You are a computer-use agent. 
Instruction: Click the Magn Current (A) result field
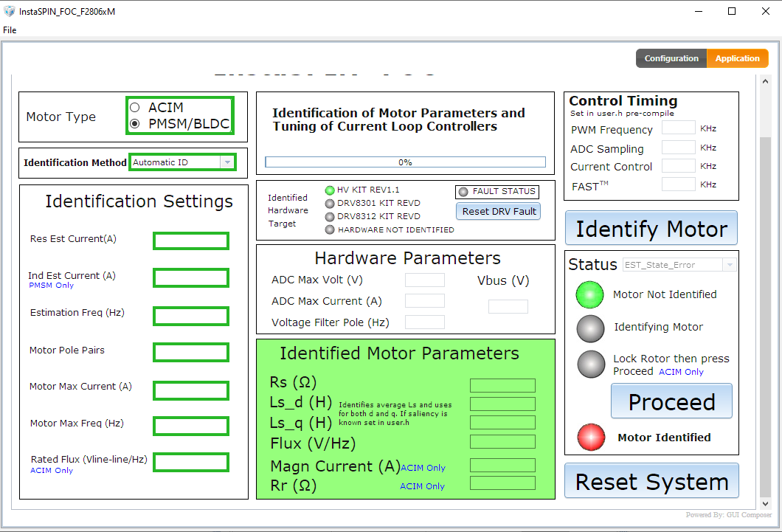[502, 465]
